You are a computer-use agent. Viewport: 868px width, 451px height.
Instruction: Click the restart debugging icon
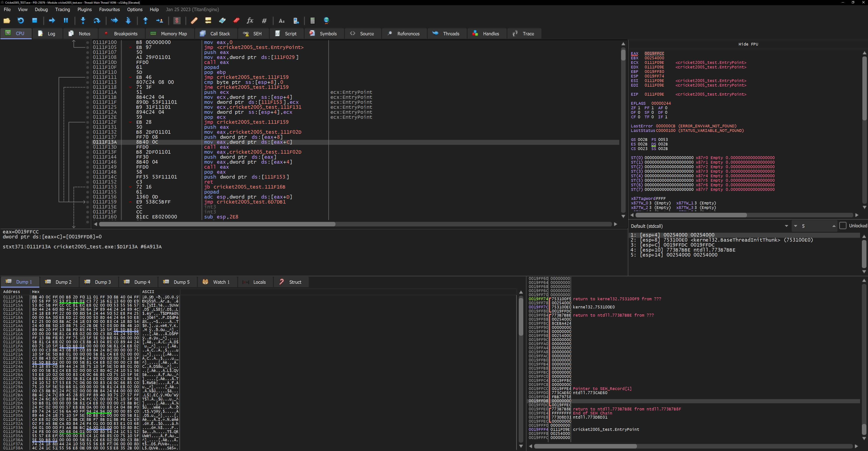click(21, 21)
